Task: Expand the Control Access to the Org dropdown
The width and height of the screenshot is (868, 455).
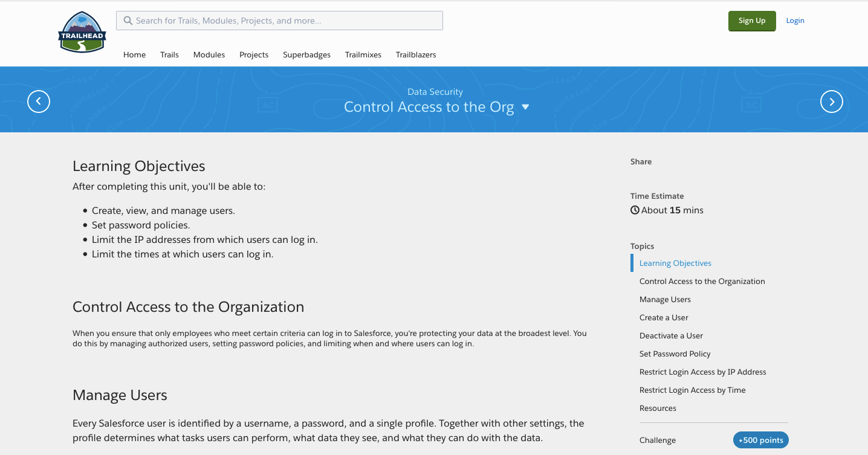Action: 525,107
